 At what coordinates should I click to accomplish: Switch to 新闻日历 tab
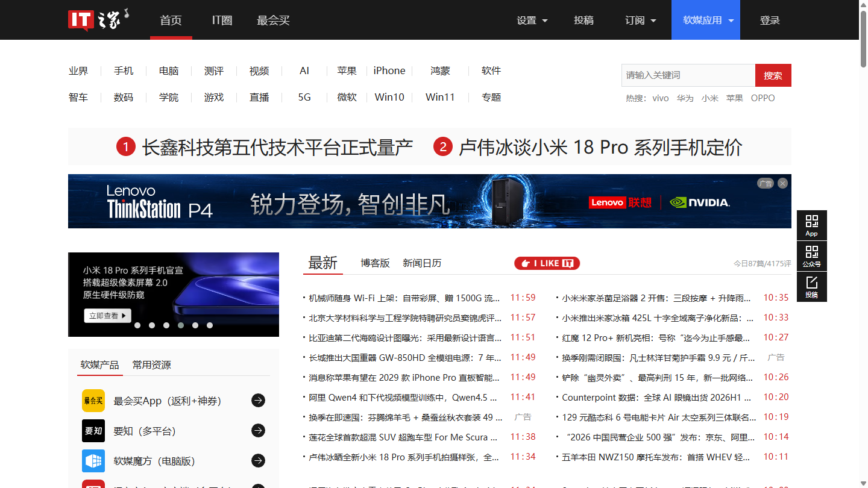click(422, 263)
